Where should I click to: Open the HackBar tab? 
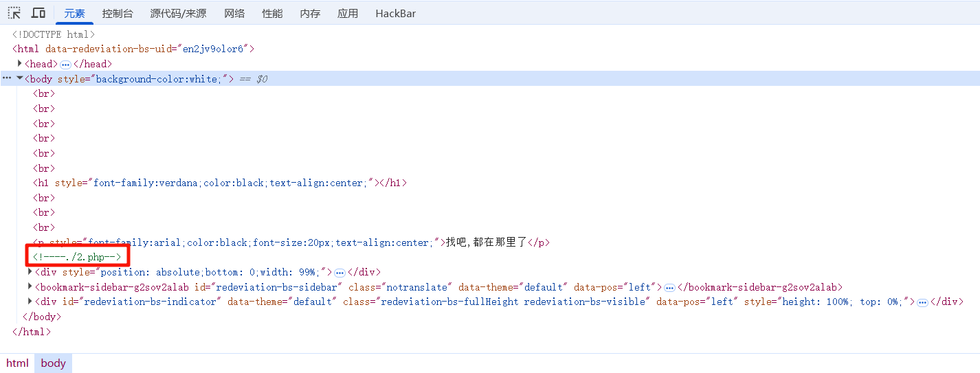395,13
